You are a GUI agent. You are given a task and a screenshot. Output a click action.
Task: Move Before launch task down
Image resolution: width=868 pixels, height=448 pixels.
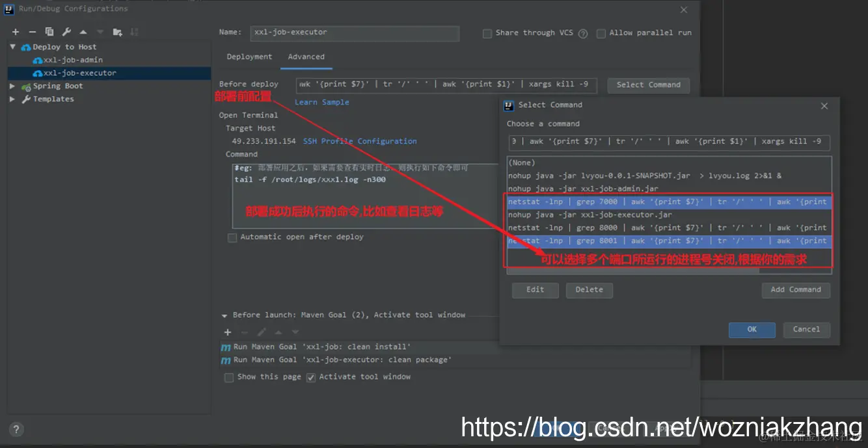pos(295,332)
